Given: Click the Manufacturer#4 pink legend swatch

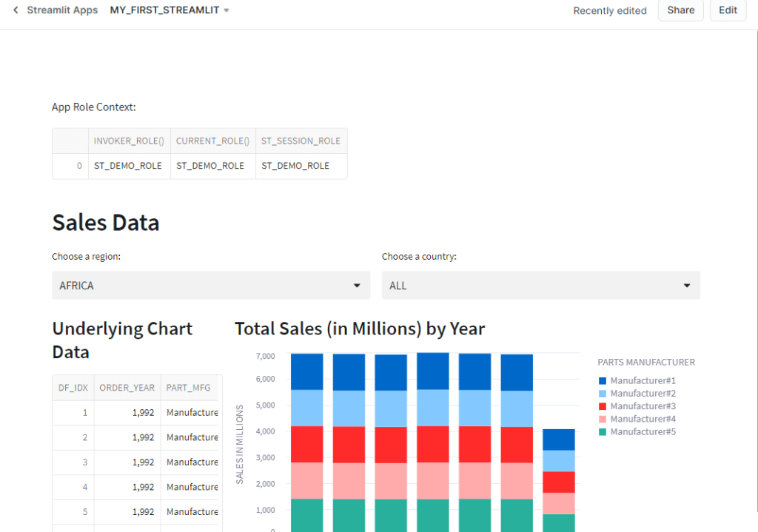Looking at the screenshot, I should tap(603, 419).
